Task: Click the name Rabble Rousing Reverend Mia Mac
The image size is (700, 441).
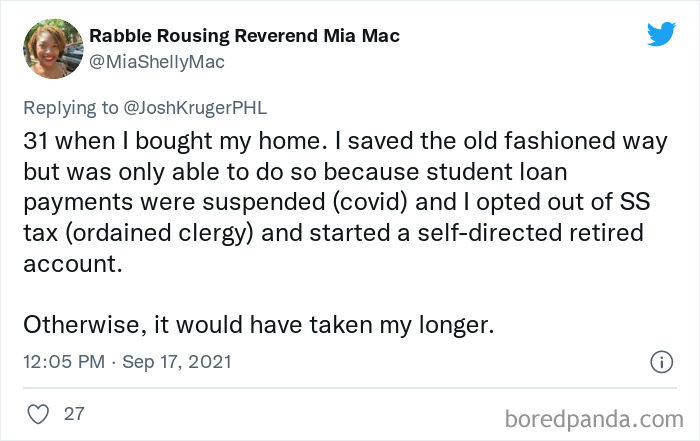Action: [x=245, y=37]
